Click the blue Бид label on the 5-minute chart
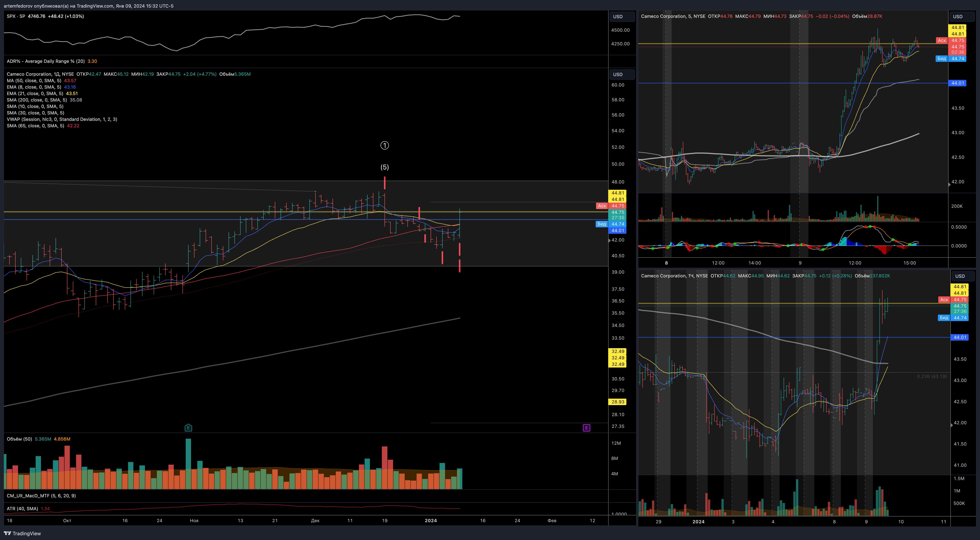 point(941,58)
